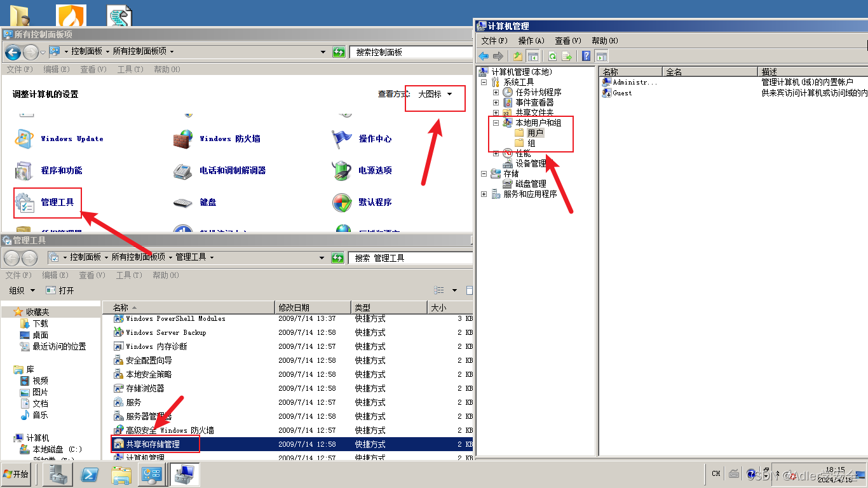Select 共享和存储管理 shortcut in file list
The height and width of the screenshot is (488, 868).
[x=292, y=444]
